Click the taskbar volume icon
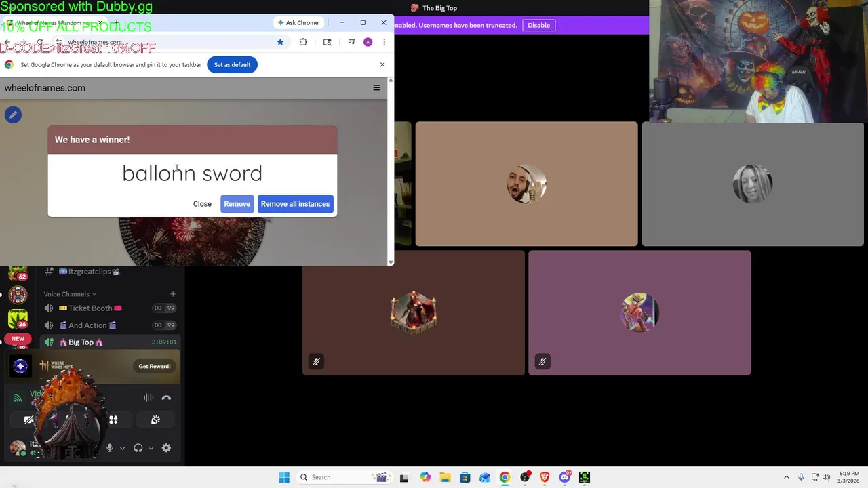868x488 pixels. (x=826, y=477)
